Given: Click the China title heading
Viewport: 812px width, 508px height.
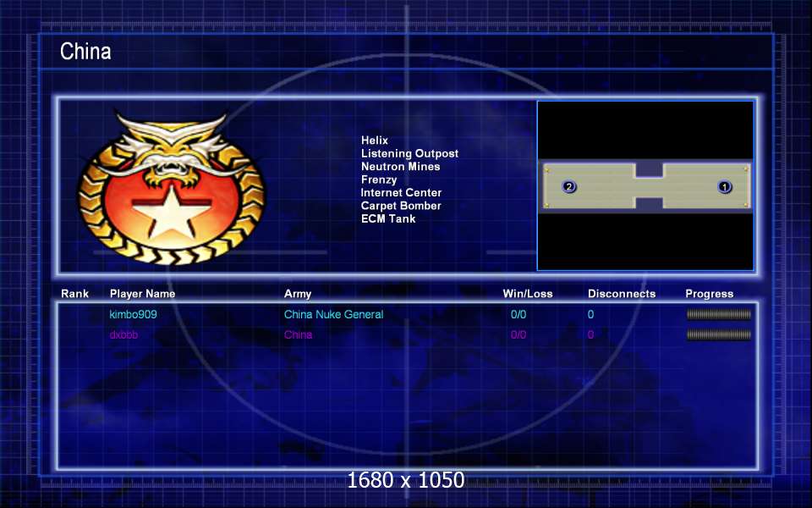Looking at the screenshot, I should click(x=85, y=52).
